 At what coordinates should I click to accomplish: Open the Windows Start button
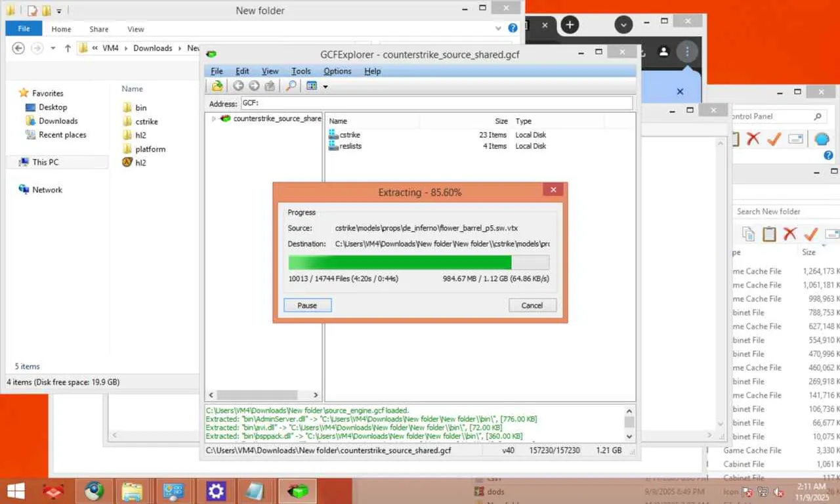click(16, 490)
